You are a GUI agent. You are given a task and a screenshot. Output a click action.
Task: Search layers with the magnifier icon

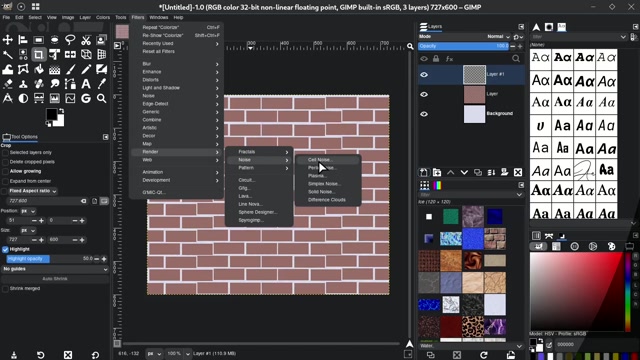516,59
